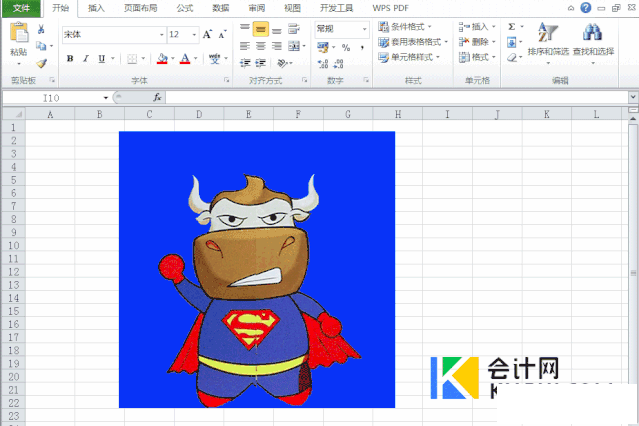Align text to bottom of cell
The image size is (639, 426).
(x=277, y=31)
